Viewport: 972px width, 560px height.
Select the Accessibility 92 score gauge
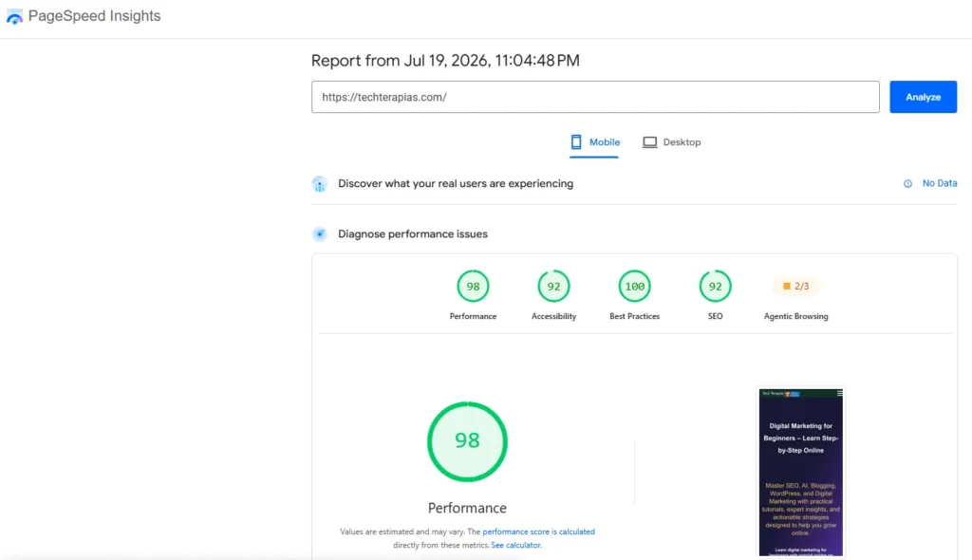click(553, 286)
